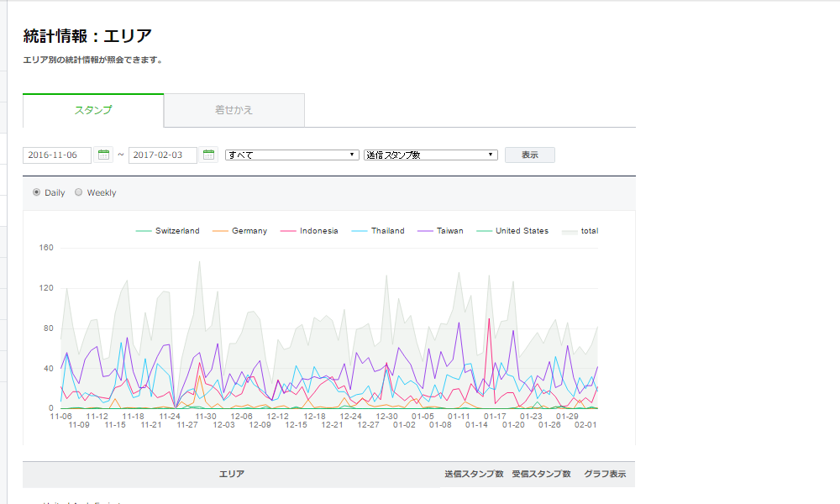Click the エリア別の統計情報が照会できます description text
Image resolution: width=840 pixels, height=504 pixels.
click(92, 60)
